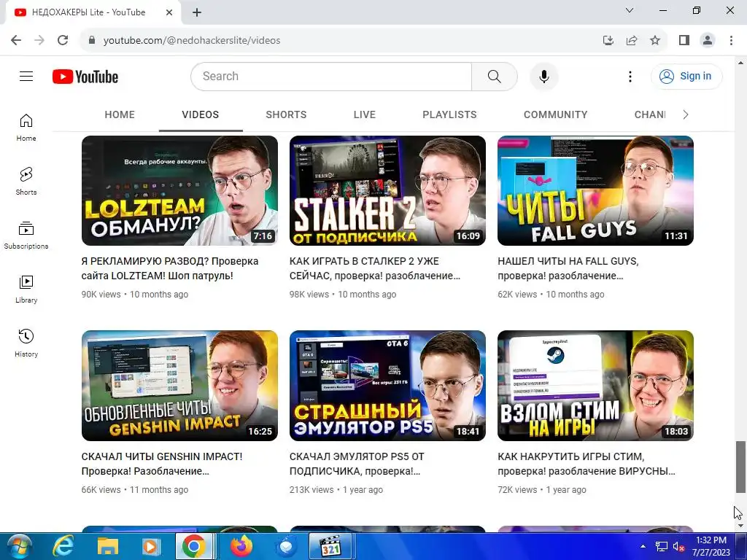747x560 pixels.
Task: Open Shorts in the sidebar
Action: [26, 182]
